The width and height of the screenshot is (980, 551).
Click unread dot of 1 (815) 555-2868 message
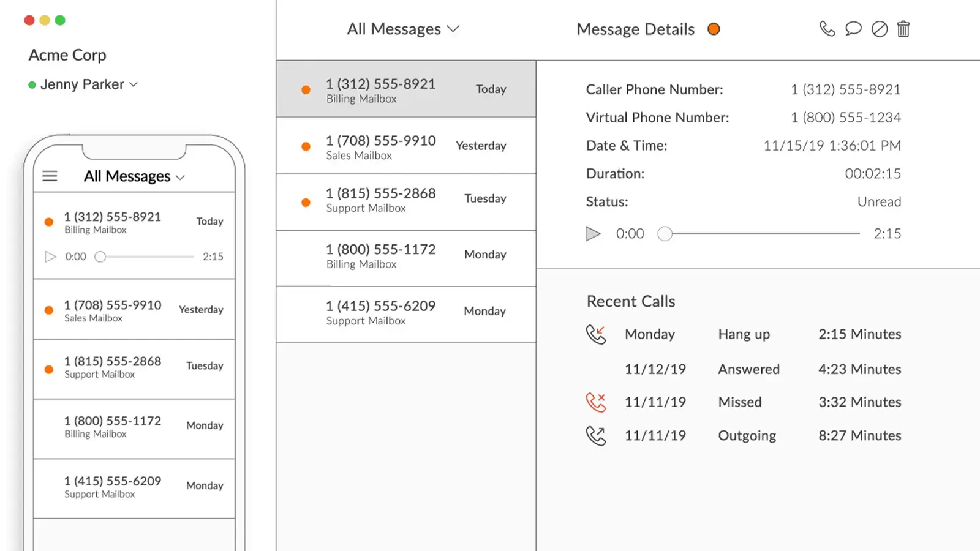click(x=306, y=203)
